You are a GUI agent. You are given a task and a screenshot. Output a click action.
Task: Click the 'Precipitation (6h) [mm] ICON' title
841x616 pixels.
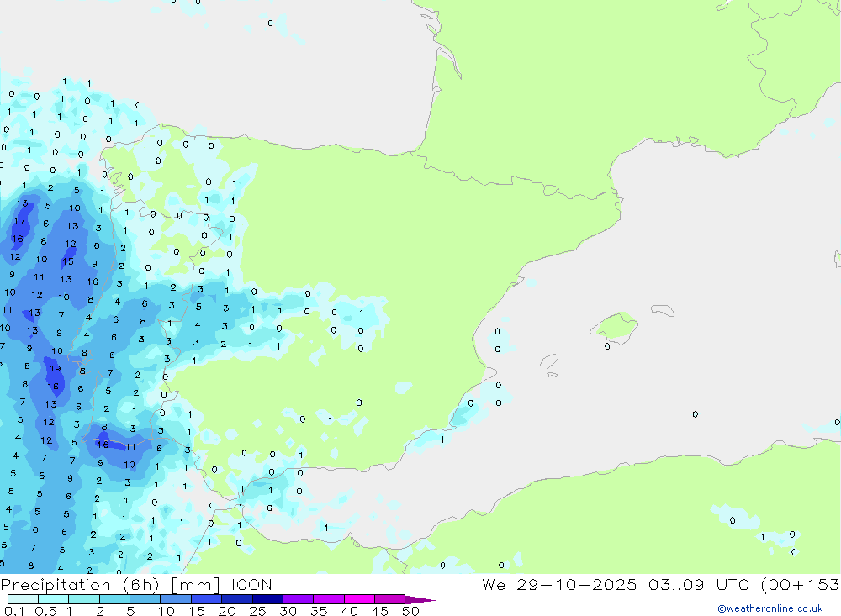pyautogui.click(x=136, y=584)
